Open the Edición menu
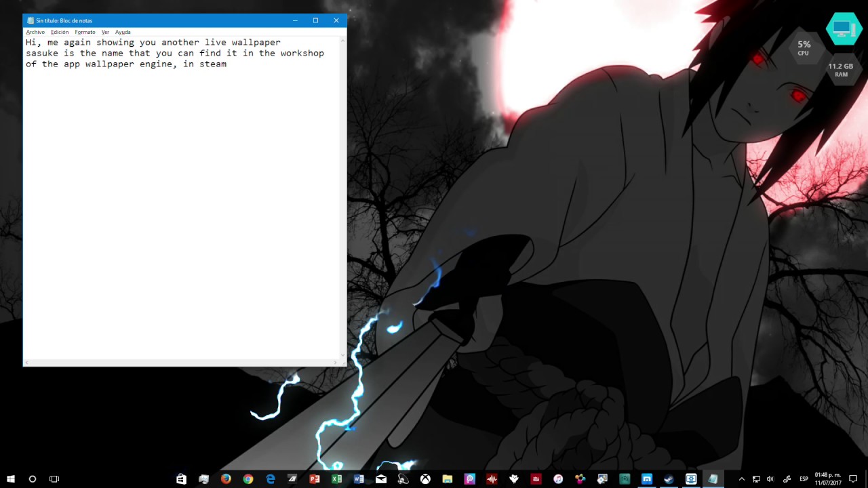Screen dimensions: 868x488 click(60, 32)
